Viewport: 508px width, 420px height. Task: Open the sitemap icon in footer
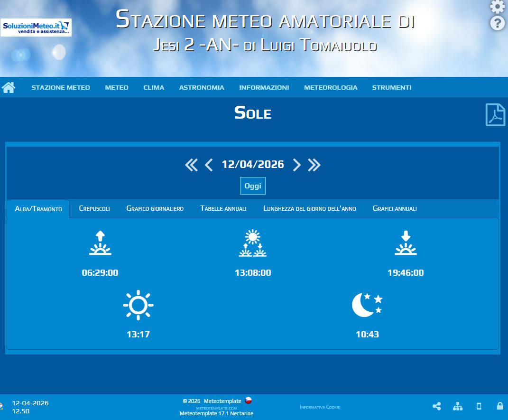[x=458, y=406]
